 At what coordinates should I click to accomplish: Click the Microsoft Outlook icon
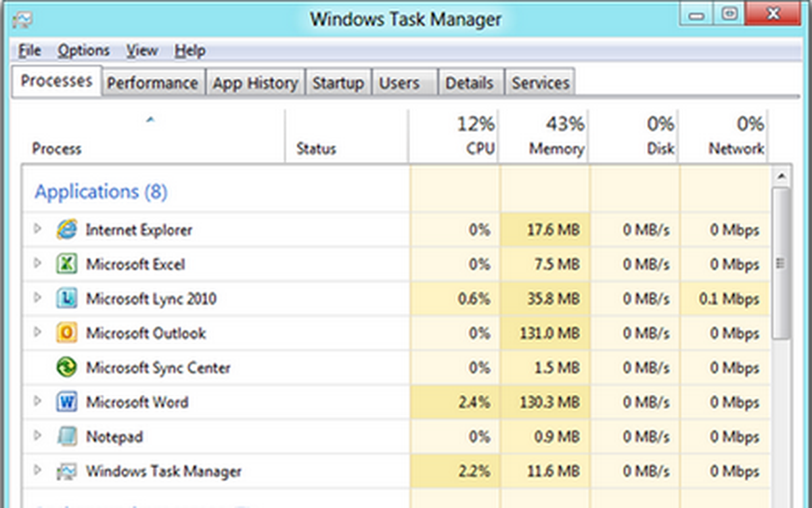point(66,333)
